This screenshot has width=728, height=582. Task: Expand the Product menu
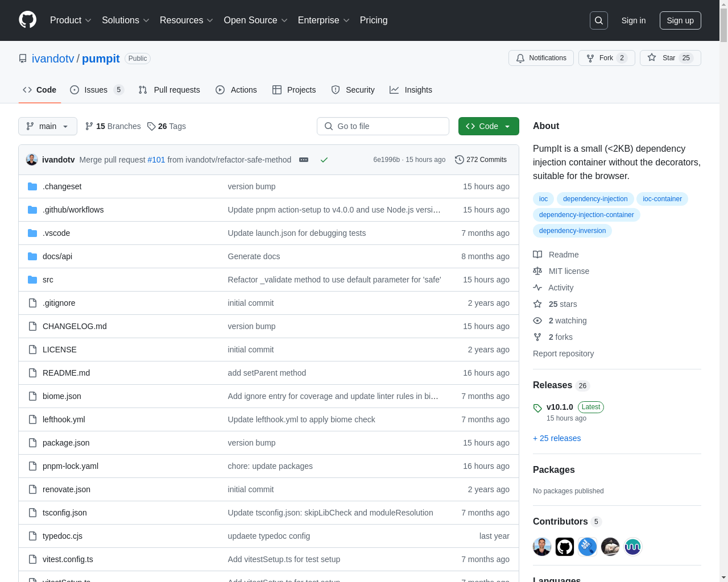point(71,20)
